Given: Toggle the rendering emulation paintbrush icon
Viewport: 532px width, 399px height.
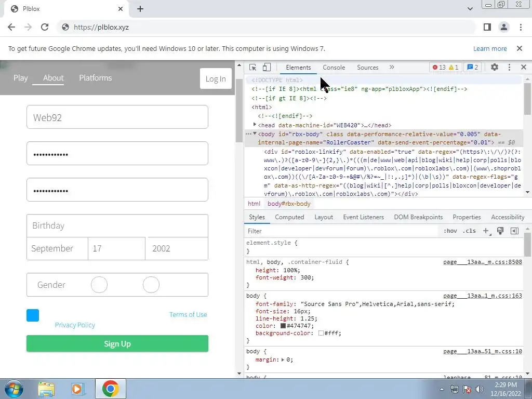Looking at the screenshot, I should 500,231.
